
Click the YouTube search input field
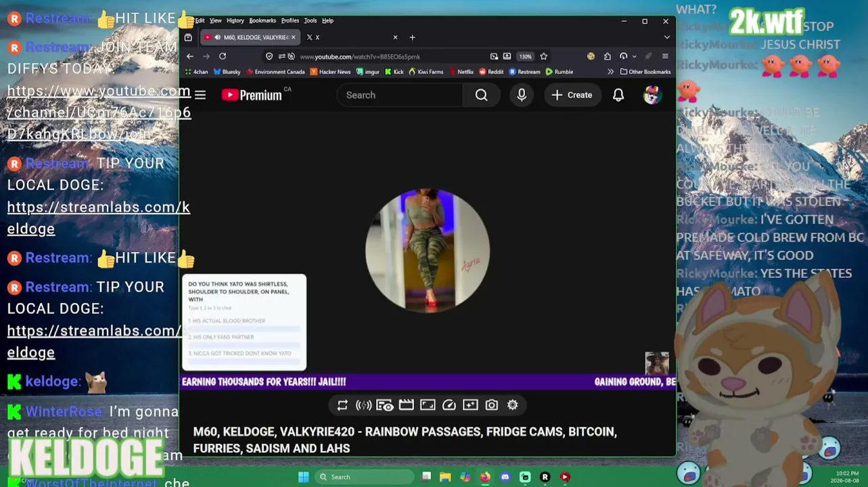400,95
